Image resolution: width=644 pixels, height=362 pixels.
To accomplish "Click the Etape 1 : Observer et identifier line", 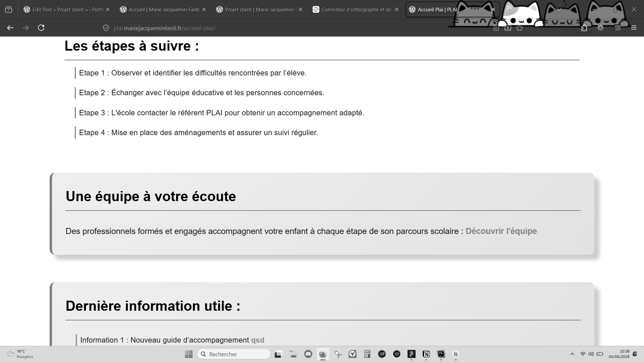I will click(193, 73).
